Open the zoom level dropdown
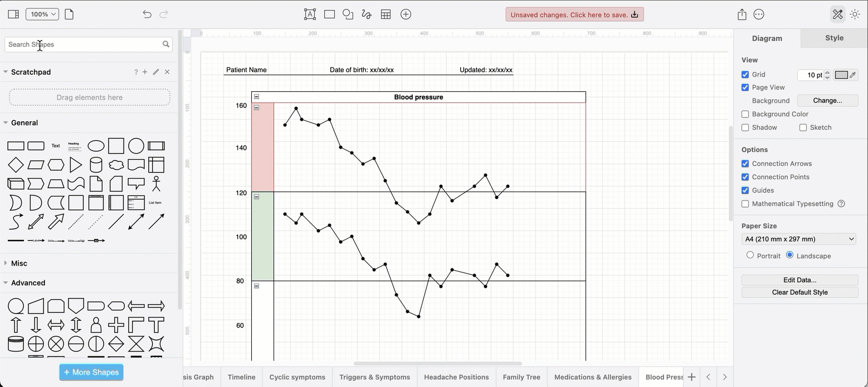868x387 pixels. click(42, 14)
